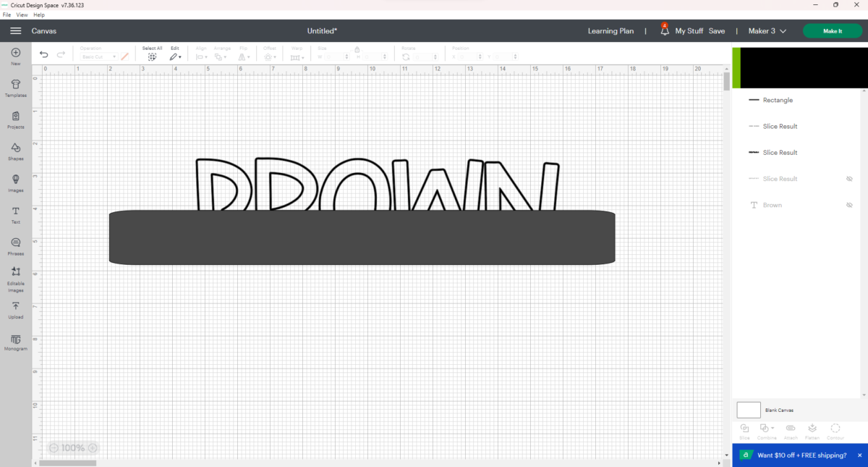Show the hidden Slice Result layer
868x467 pixels.
click(849, 178)
